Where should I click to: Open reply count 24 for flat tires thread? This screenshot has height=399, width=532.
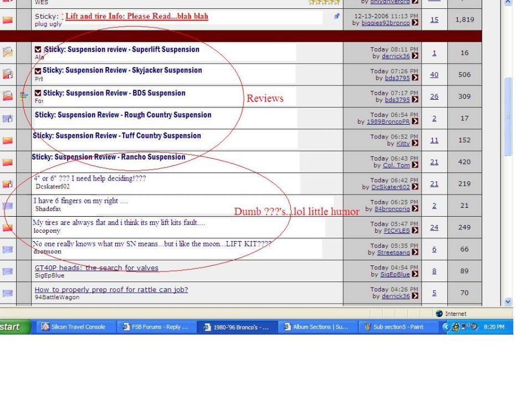[x=434, y=227]
